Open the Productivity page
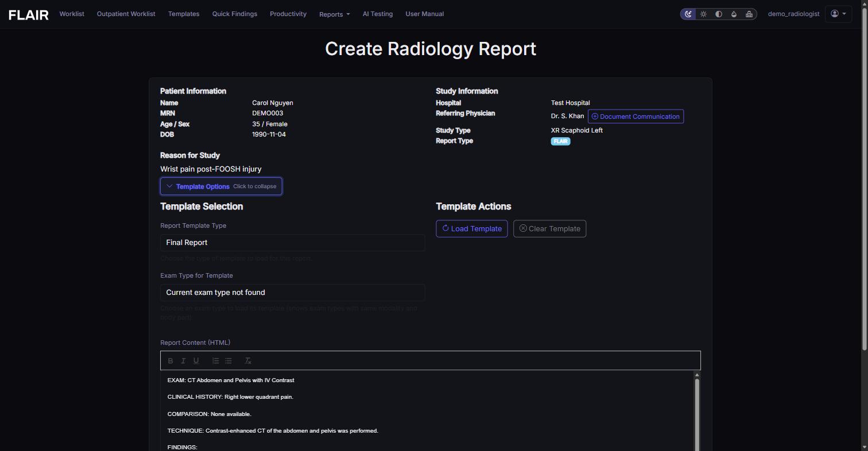The height and width of the screenshot is (451, 868). pyautogui.click(x=288, y=14)
